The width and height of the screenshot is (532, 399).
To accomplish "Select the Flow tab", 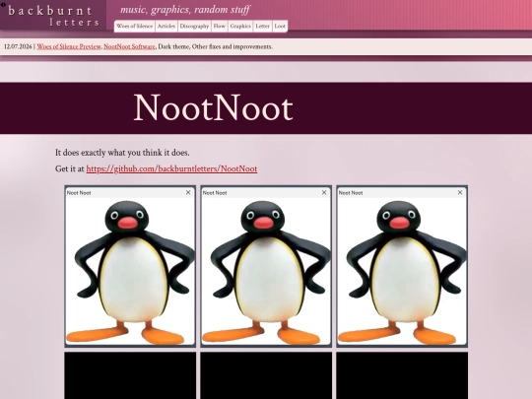I will (x=219, y=27).
